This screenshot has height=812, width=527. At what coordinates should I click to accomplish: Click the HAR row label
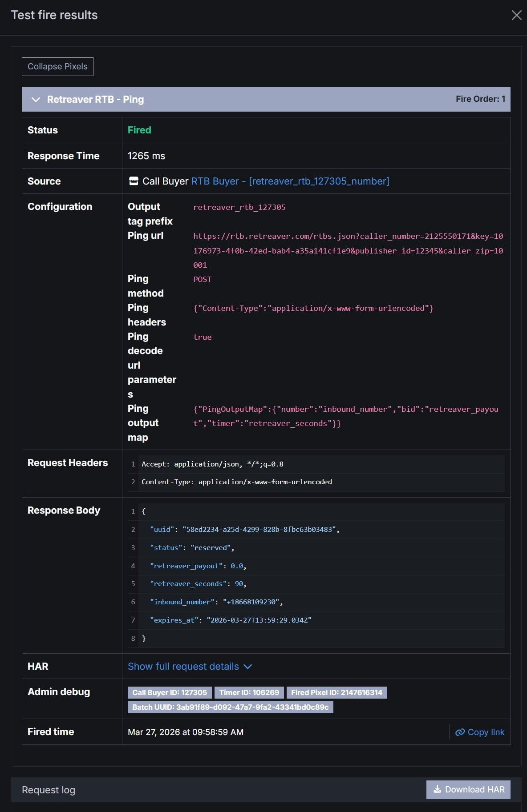(x=38, y=667)
